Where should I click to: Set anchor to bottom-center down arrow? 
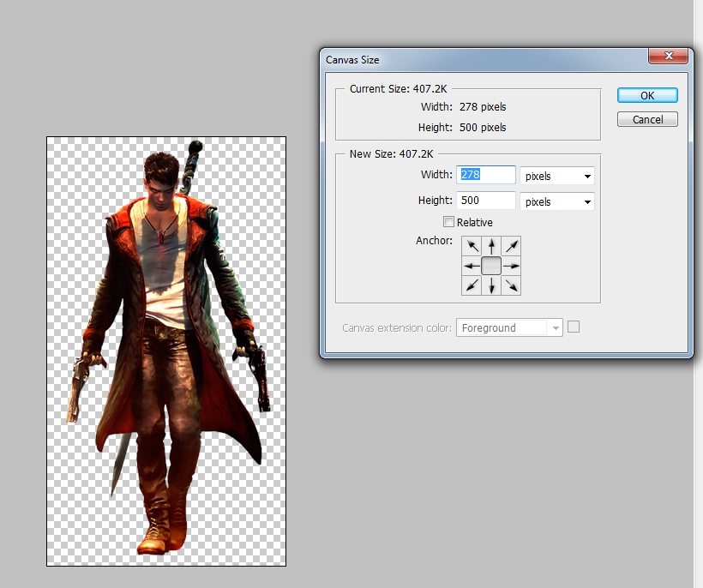[491, 285]
